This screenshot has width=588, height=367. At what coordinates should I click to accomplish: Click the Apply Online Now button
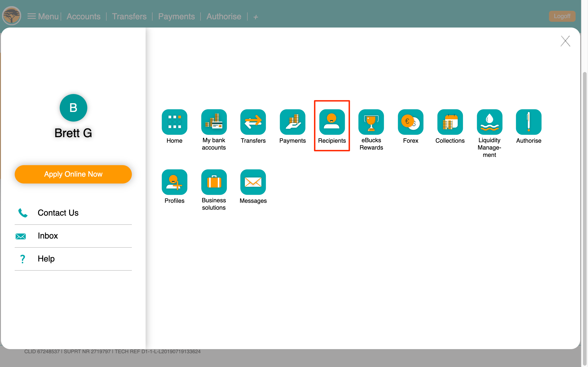point(73,174)
